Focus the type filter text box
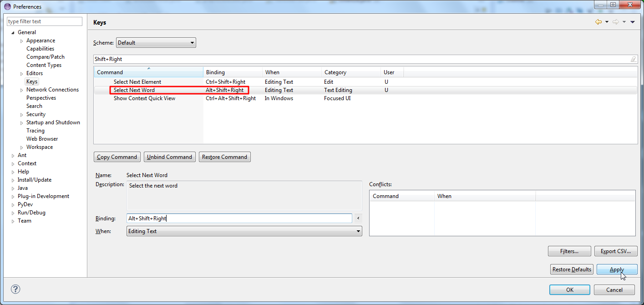Screen dimensions: 644x305 (45, 21)
